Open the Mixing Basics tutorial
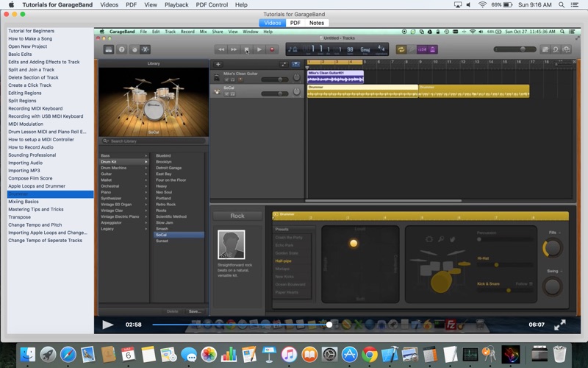The height and width of the screenshot is (368, 588). [24, 202]
